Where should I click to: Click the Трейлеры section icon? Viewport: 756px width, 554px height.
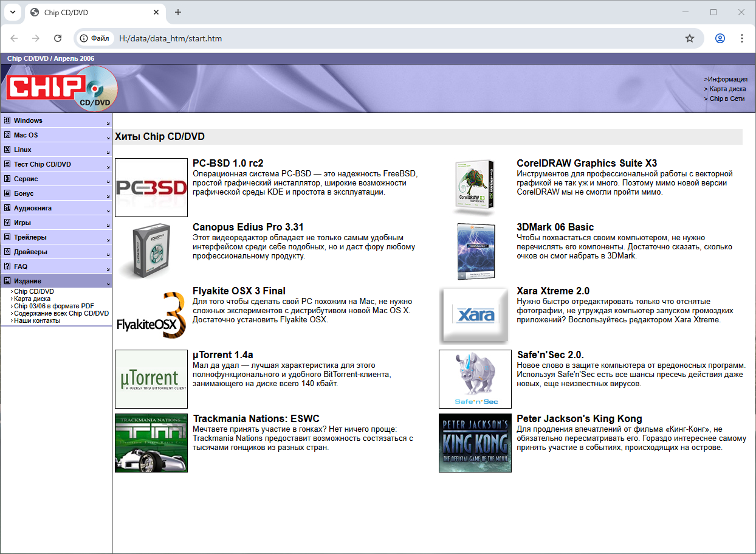pyautogui.click(x=8, y=237)
